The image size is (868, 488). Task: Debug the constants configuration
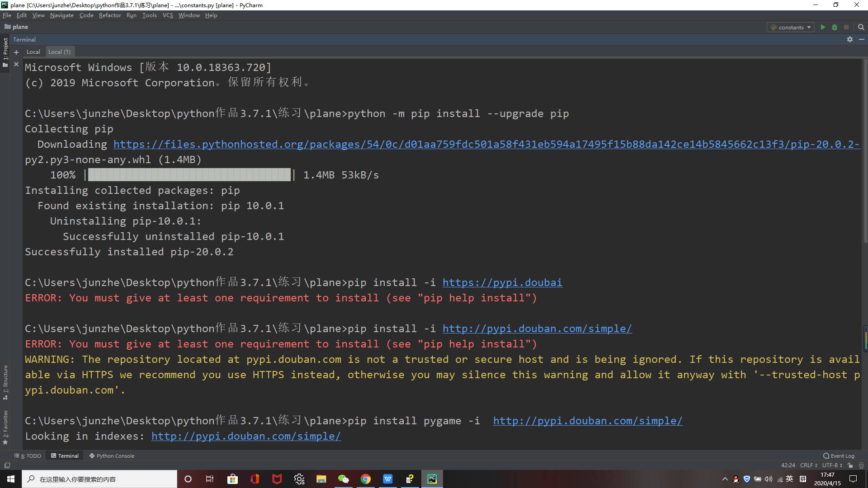[835, 27]
